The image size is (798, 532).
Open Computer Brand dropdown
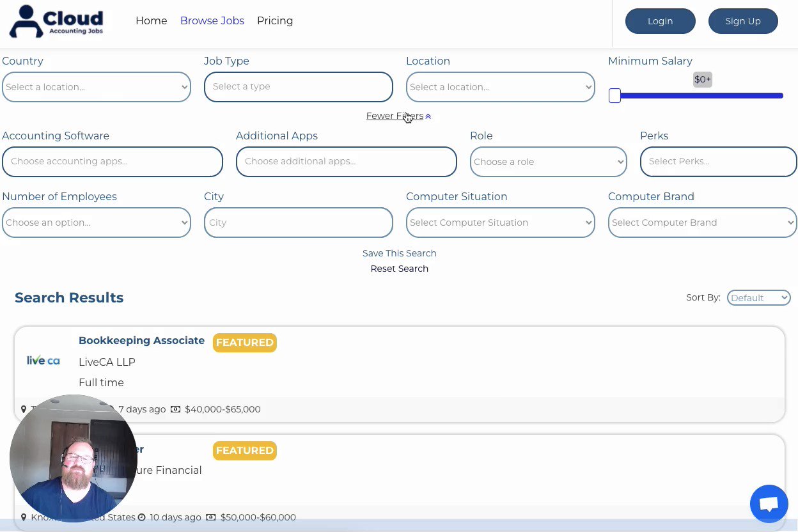[x=703, y=223]
